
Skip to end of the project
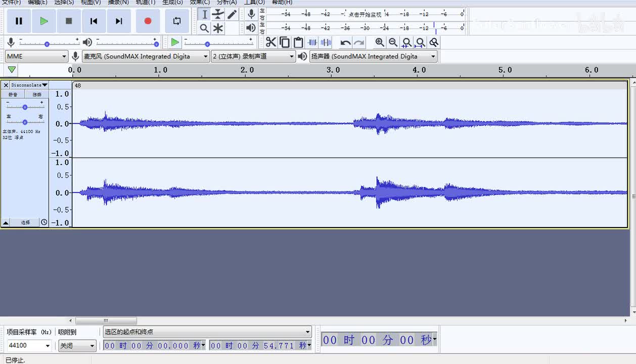tap(119, 21)
